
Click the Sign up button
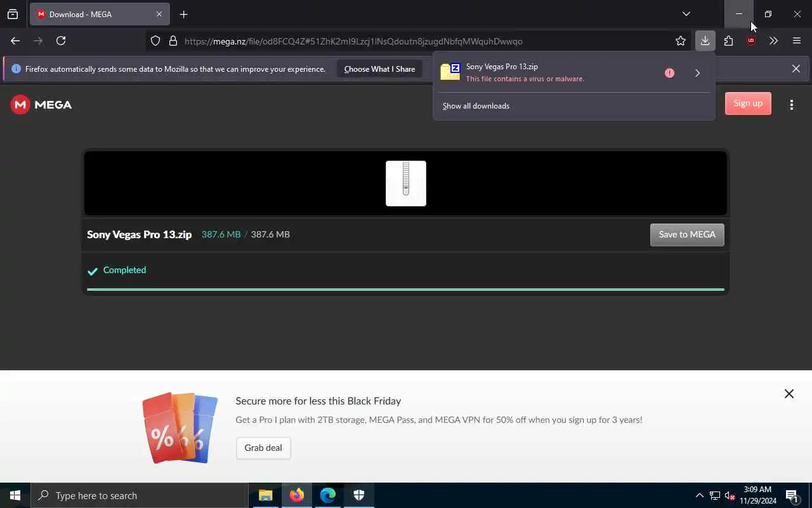pyautogui.click(x=748, y=104)
